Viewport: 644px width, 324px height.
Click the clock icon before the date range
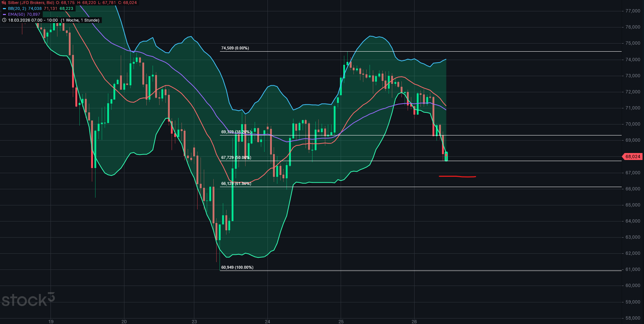click(4, 20)
